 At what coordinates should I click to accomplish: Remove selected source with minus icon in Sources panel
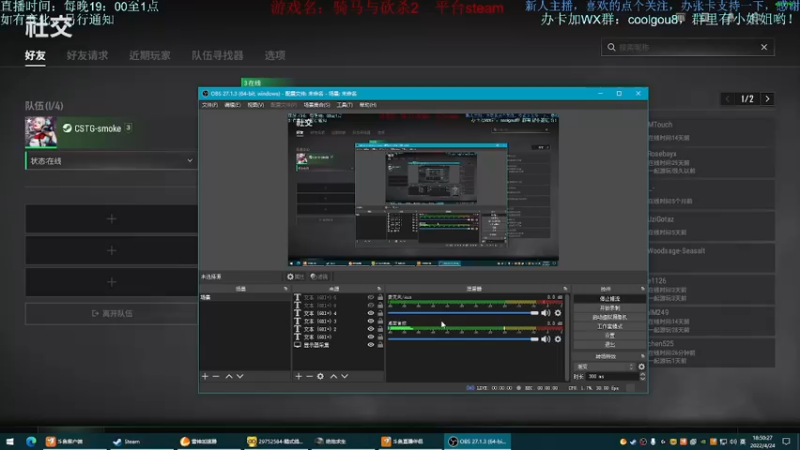pos(309,377)
